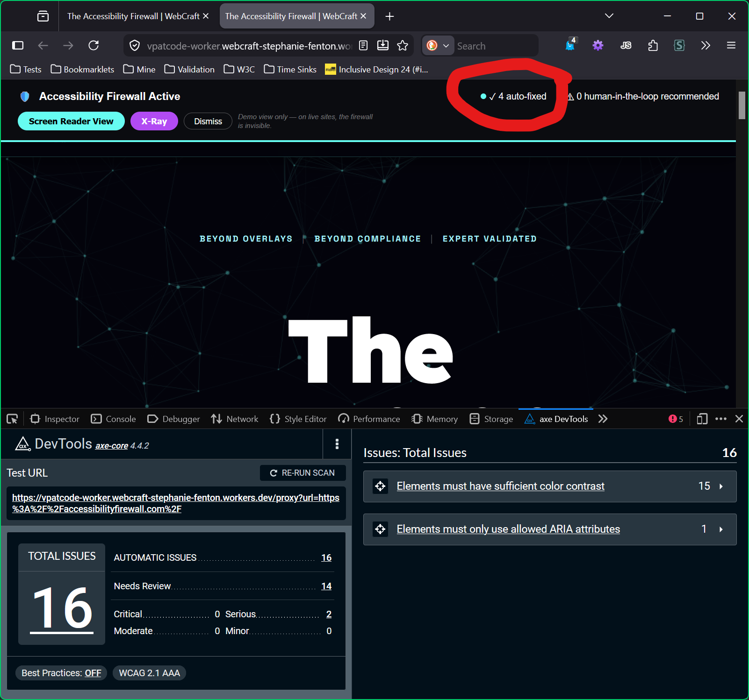The image size is (749, 700).
Task: Show more DevTools tabs chevron
Action: [x=603, y=419]
